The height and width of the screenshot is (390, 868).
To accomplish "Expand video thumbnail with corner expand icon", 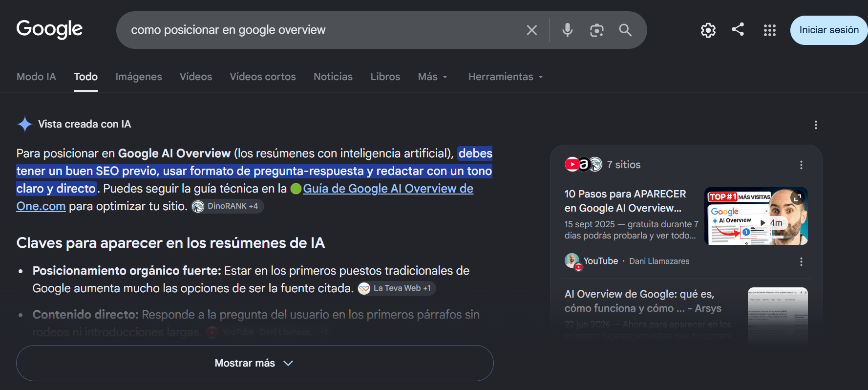I will [x=797, y=197].
